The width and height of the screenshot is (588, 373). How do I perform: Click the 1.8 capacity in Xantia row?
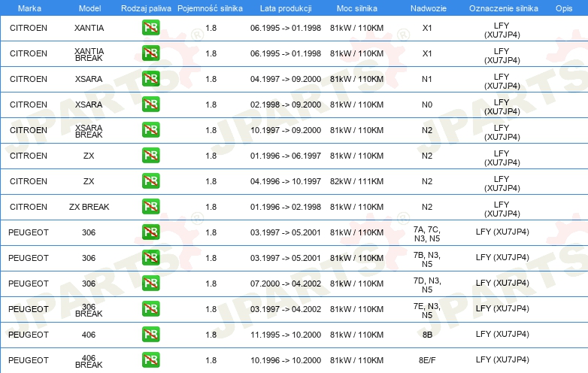click(x=211, y=28)
